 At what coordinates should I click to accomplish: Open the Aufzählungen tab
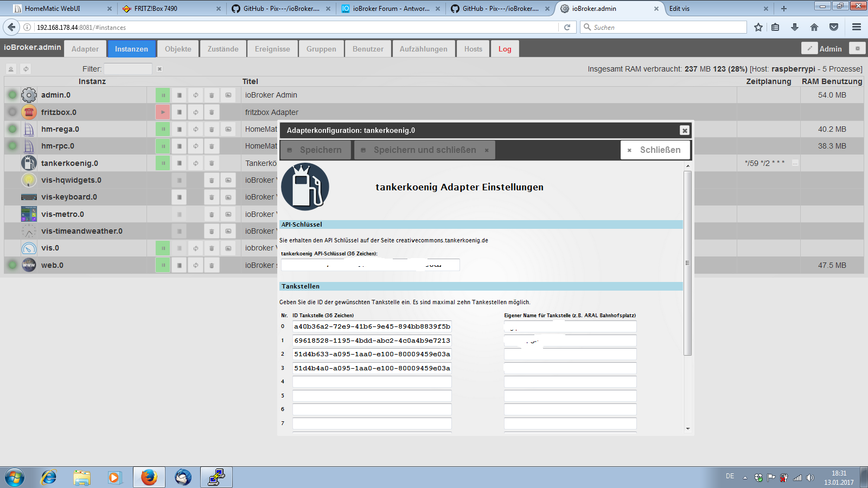[424, 49]
